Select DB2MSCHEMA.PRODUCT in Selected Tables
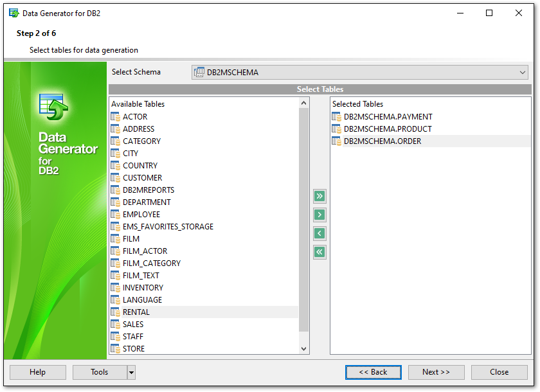 coord(388,129)
